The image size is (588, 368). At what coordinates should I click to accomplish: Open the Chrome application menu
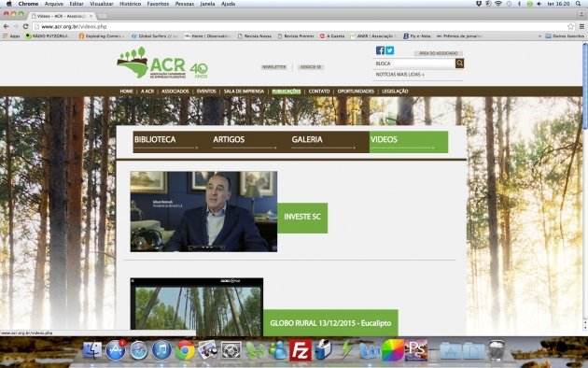tap(28, 4)
